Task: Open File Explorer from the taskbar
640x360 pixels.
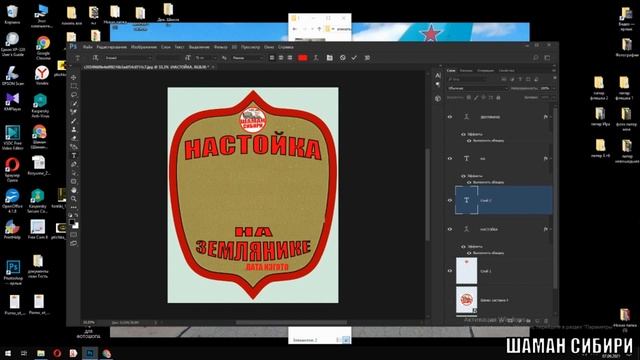Action: pos(41,353)
